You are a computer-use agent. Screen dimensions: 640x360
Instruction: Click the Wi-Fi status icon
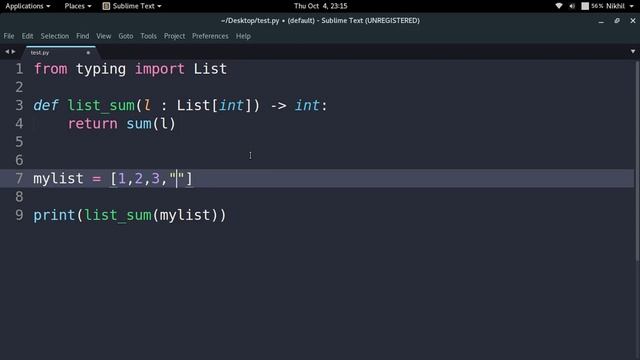coord(559,6)
